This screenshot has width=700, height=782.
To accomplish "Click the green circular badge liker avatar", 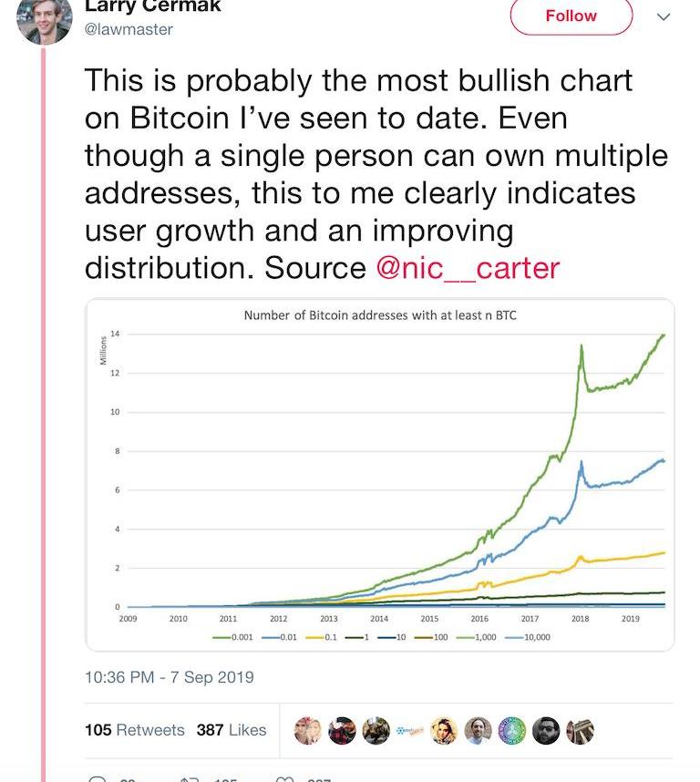I will (x=511, y=731).
